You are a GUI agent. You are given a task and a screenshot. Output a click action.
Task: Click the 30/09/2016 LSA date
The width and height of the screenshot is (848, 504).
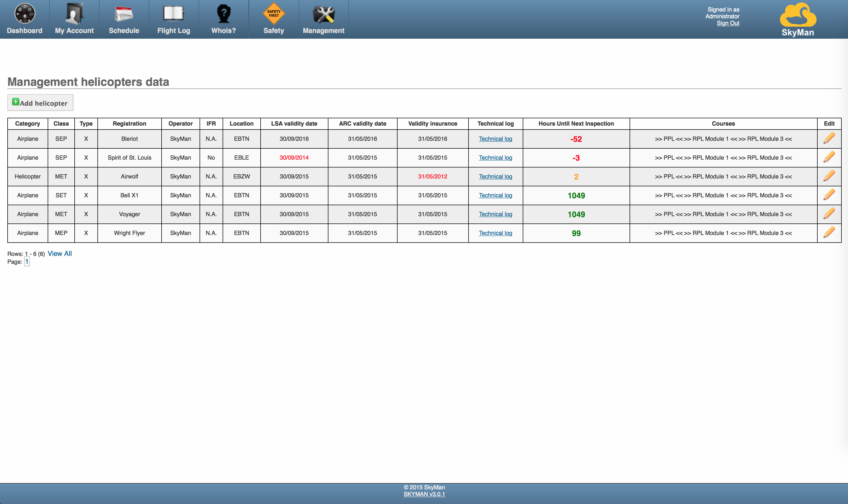pos(294,139)
